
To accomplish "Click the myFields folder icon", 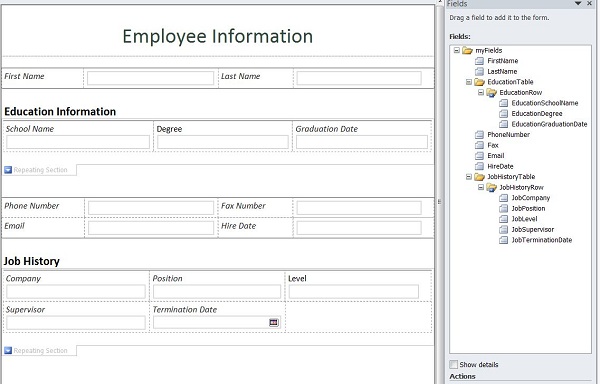I will (x=467, y=50).
